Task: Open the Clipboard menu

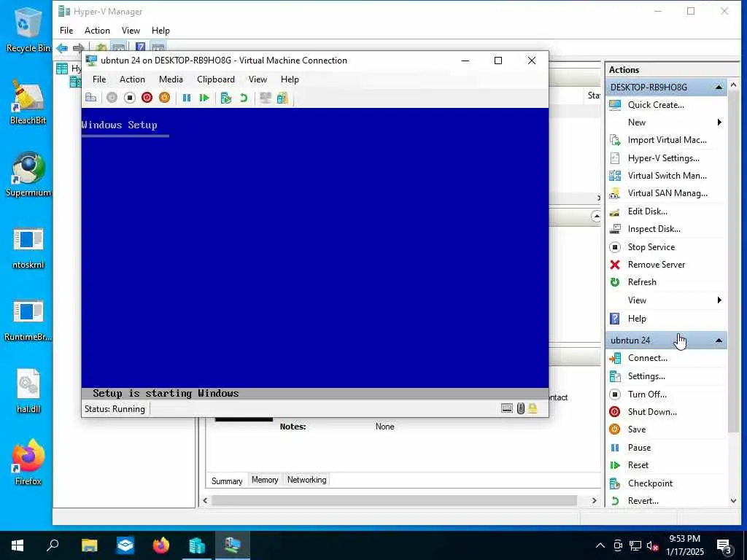Action: (216, 79)
